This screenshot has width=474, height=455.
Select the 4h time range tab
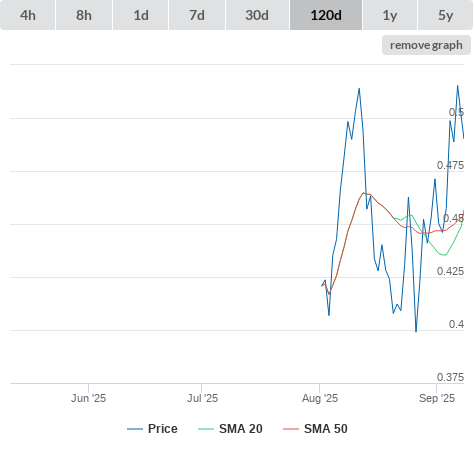[x=28, y=15]
